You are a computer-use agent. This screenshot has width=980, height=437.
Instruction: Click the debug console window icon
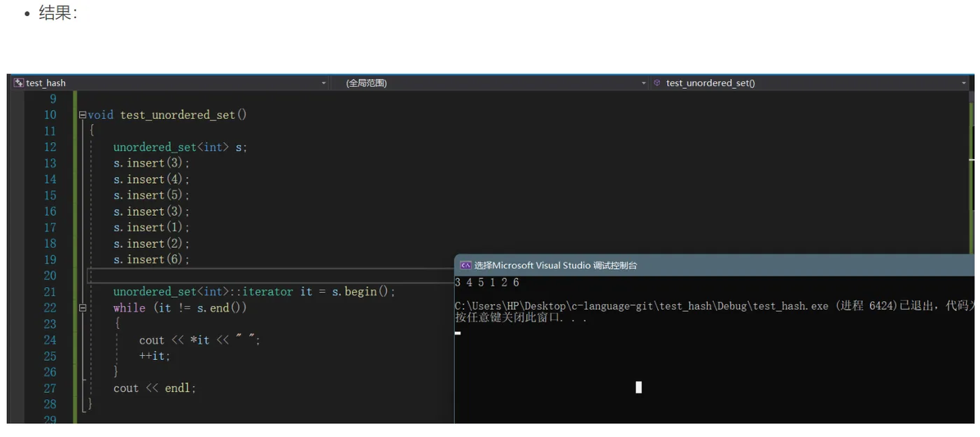[465, 265]
